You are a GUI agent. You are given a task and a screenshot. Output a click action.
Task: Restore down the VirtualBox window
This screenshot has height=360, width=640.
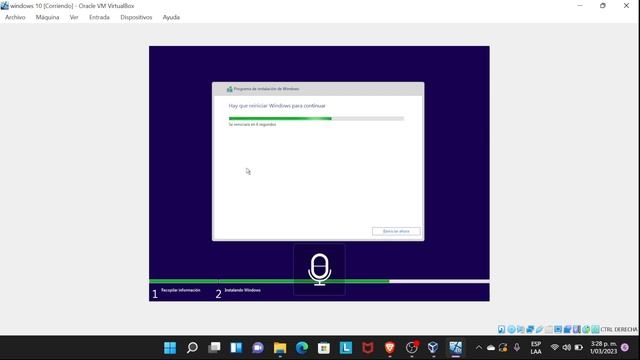603,6
